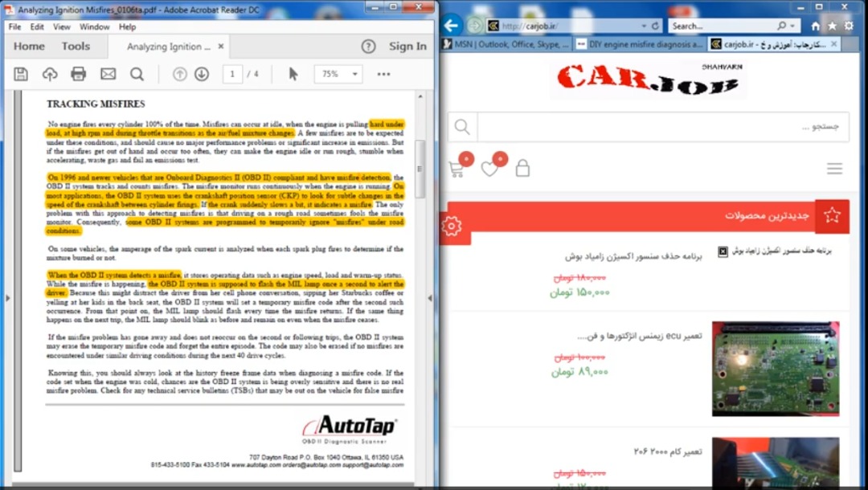This screenshot has height=490, width=868.
Task: Choose the selection arrow tool in Acrobat
Action: 293,74
